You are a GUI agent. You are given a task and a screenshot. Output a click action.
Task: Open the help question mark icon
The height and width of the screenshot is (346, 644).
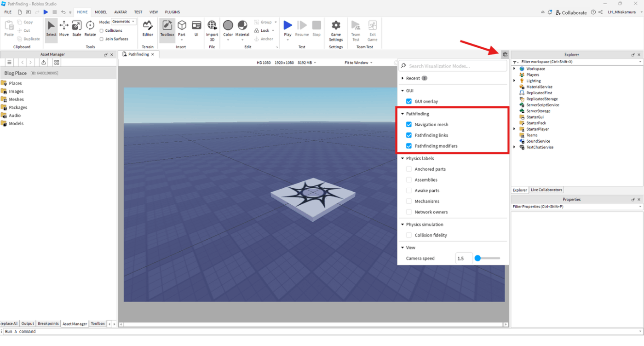coord(593,12)
